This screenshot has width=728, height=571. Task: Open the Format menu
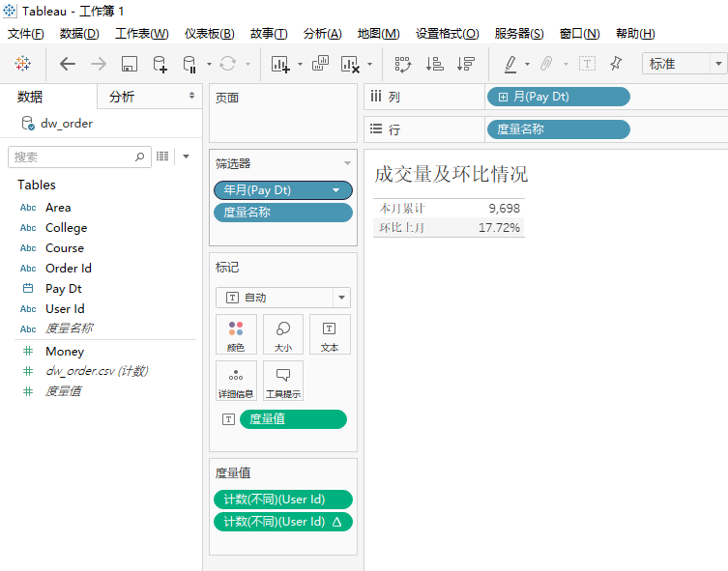(447, 34)
